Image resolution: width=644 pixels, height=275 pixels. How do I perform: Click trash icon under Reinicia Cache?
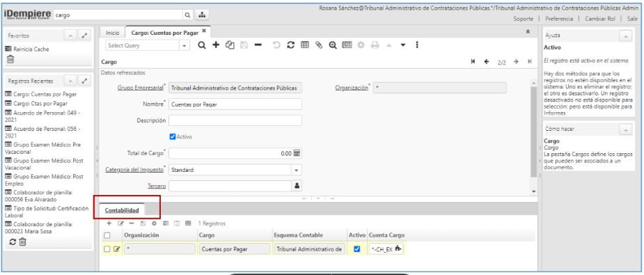pyautogui.click(x=10, y=59)
